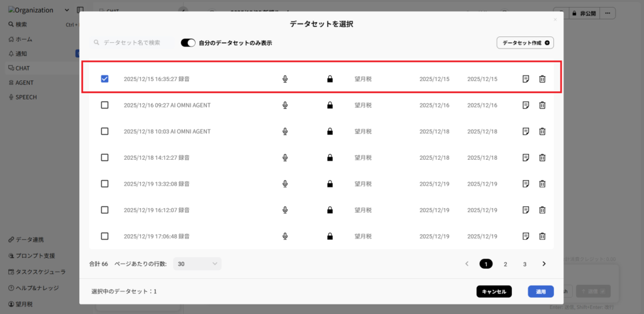The width and height of the screenshot is (644, 314).
Task: Delete the 2025/12/19 16:12:07 録音 dataset
Action: [542, 210]
